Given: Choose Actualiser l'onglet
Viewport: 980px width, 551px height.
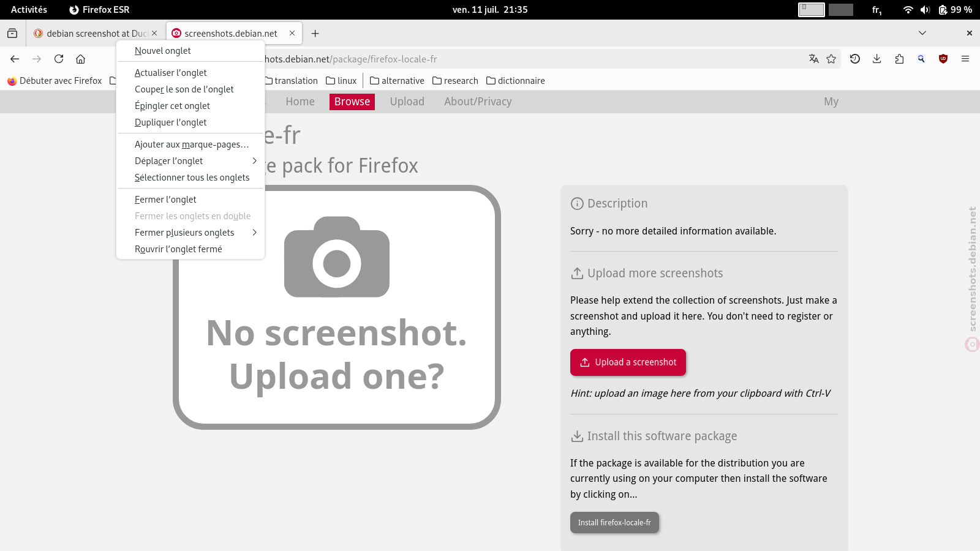Looking at the screenshot, I should click(190, 73).
